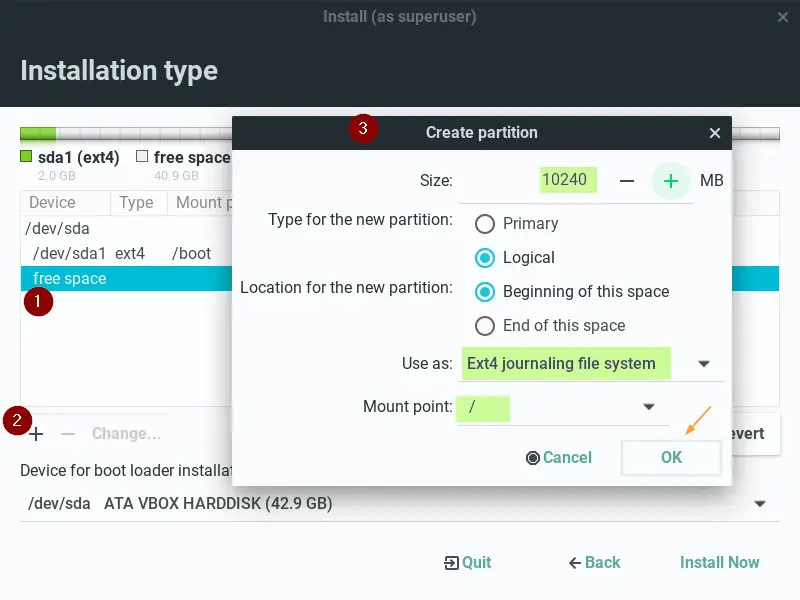
Task: Open the Mount point dropdown arrow
Action: point(649,407)
